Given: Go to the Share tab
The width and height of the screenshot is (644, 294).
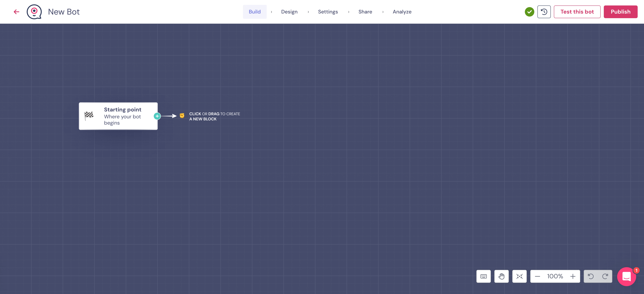Looking at the screenshot, I should (365, 12).
